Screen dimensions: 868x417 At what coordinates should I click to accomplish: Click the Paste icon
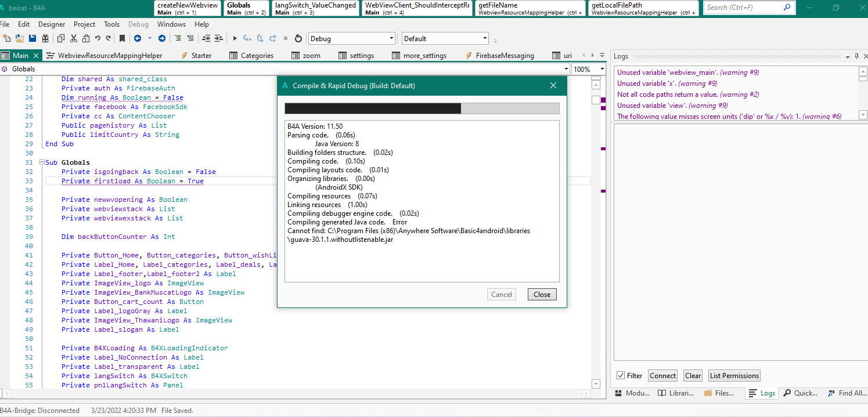coord(86,38)
